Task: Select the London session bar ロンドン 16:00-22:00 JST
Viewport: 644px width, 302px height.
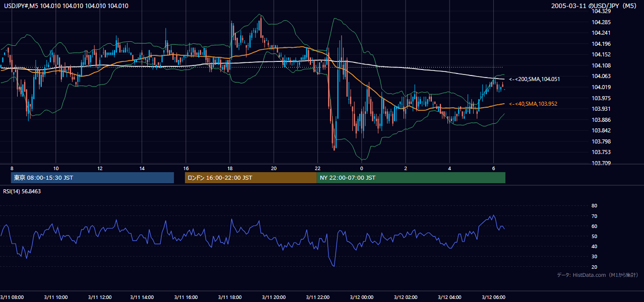Action: 250,178
